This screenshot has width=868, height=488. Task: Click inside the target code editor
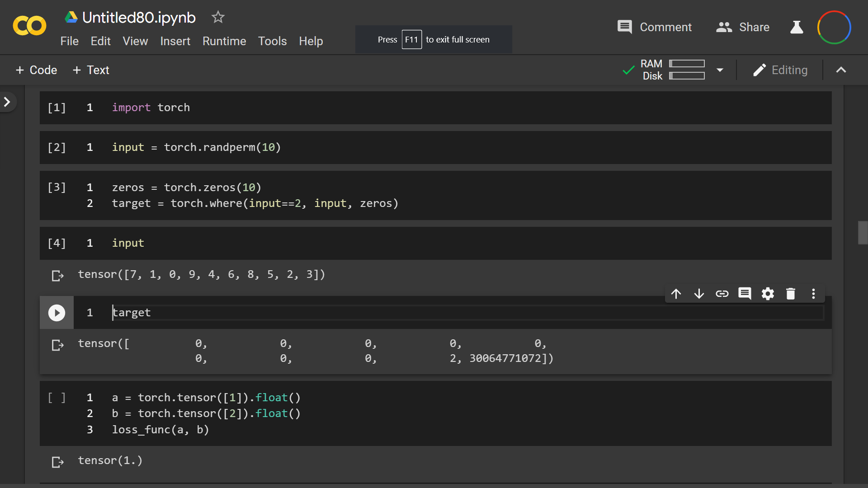468,313
